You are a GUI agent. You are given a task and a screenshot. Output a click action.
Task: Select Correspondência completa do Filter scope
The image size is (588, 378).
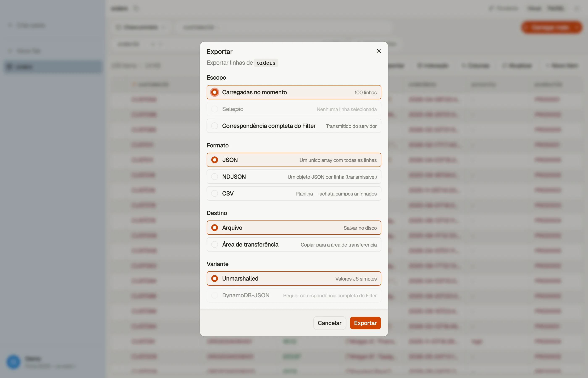pyautogui.click(x=294, y=126)
